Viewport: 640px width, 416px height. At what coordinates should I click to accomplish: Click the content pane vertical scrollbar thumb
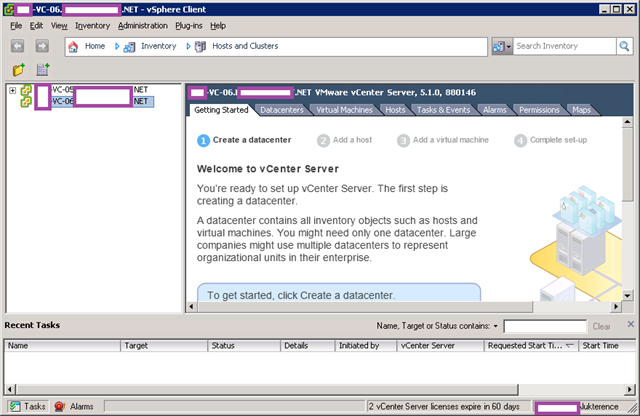627,165
